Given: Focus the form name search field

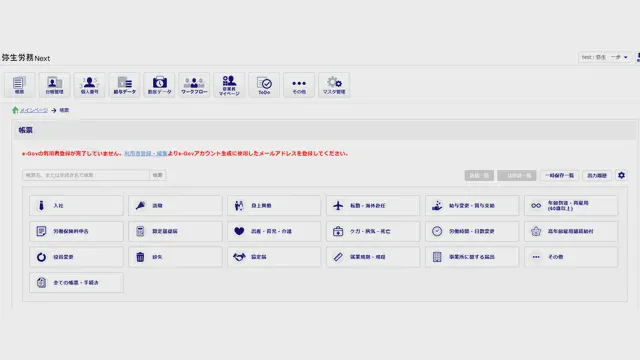Looking at the screenshot, I should [x=86, y=175].
